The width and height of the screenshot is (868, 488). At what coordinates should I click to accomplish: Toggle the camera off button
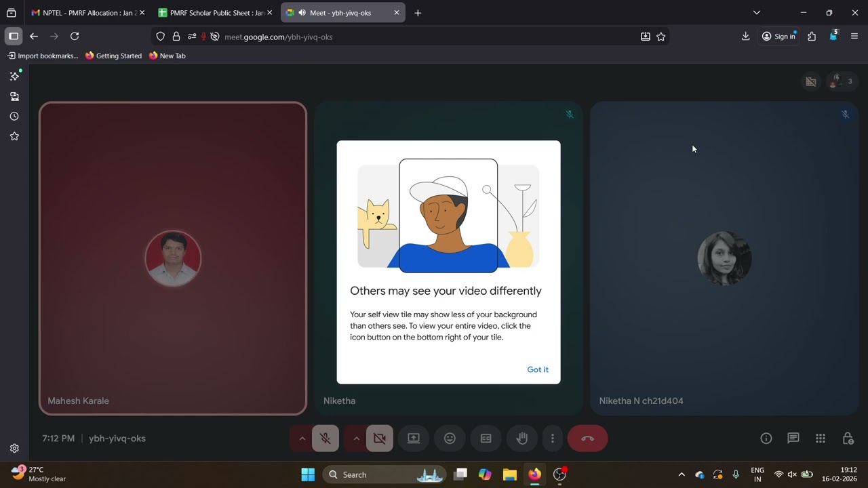[x=380, y=439]
